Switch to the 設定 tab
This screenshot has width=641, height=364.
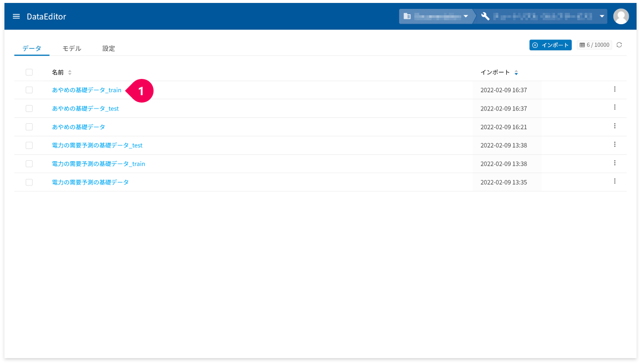(x=109, y=48)
